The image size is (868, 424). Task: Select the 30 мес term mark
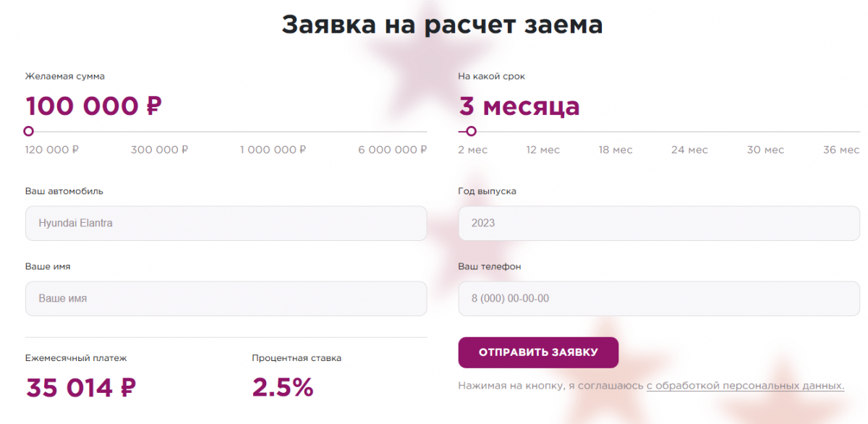pos(765,150)
